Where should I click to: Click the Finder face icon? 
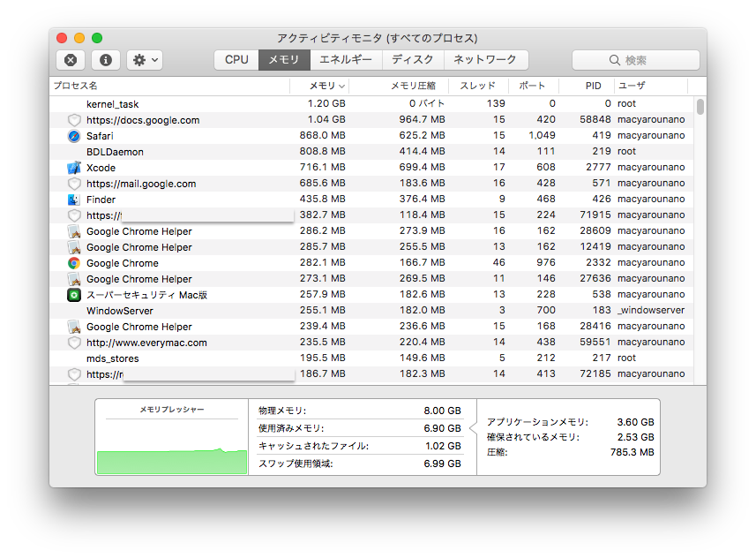[74, 200]
